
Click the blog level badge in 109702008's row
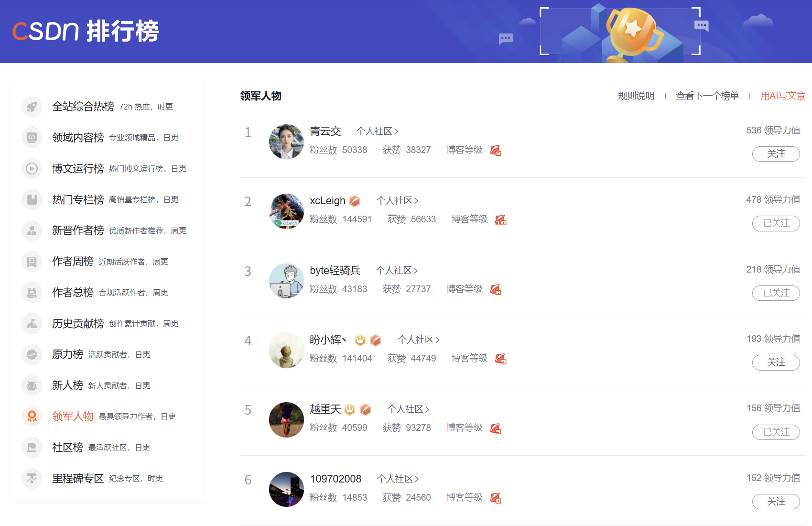point(496,498)
